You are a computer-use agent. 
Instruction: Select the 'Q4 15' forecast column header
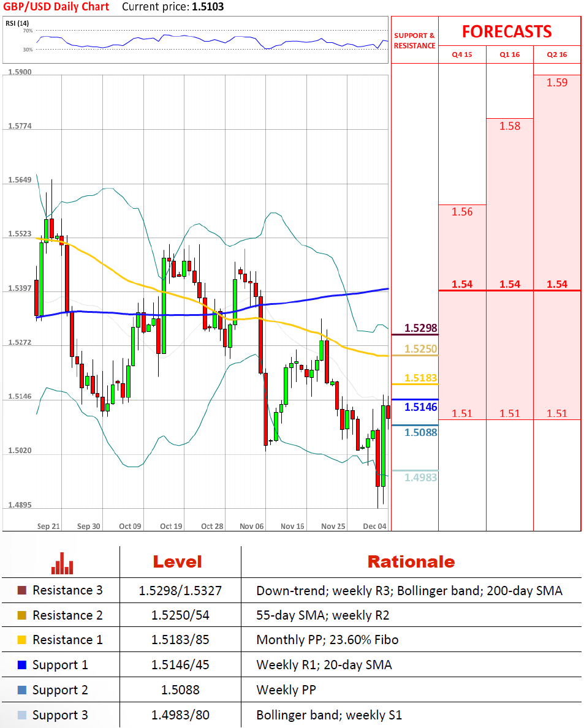pyautogui.click(x=462, y=54)
